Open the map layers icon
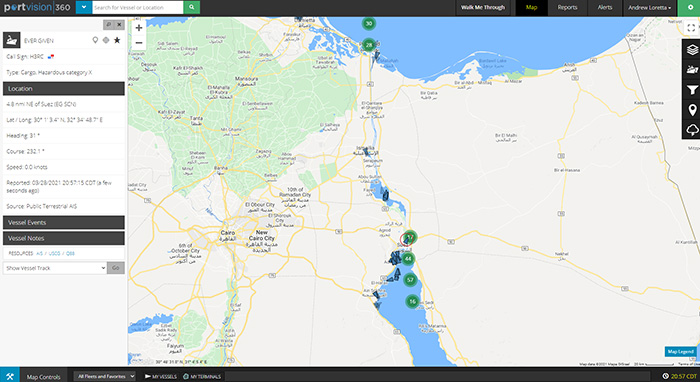 [692, 50]
